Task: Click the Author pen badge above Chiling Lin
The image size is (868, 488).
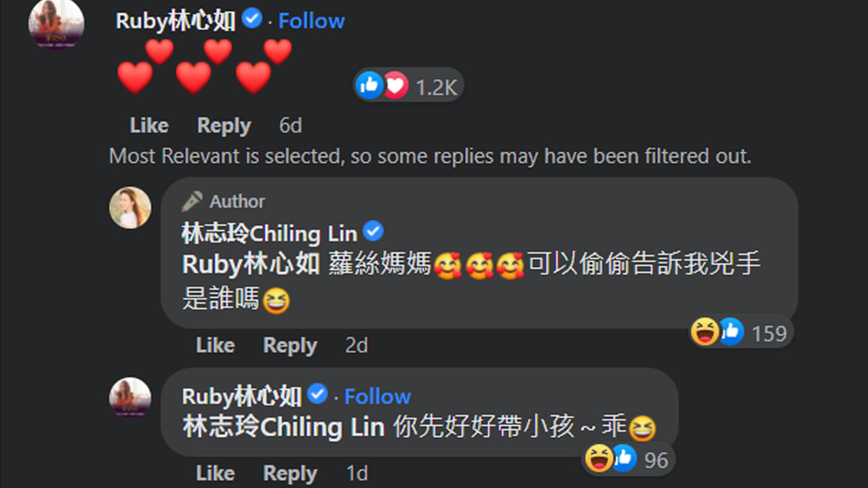Action: (223, 201)
